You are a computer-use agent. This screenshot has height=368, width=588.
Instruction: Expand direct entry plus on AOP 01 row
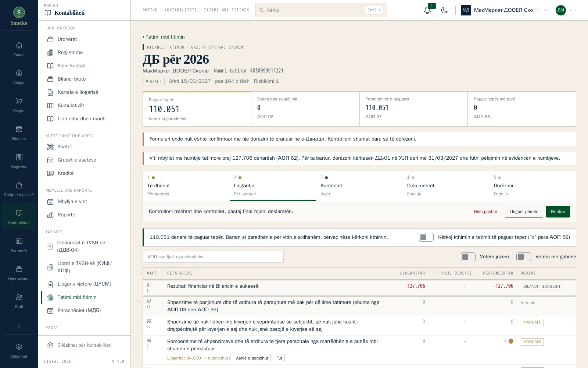pos(465,286)
